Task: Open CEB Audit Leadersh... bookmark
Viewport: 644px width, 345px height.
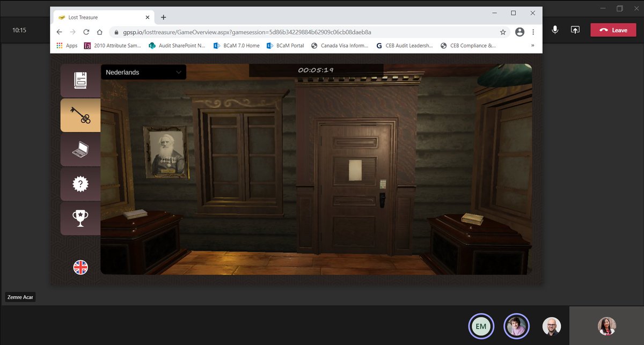Action: pos(405,46)
